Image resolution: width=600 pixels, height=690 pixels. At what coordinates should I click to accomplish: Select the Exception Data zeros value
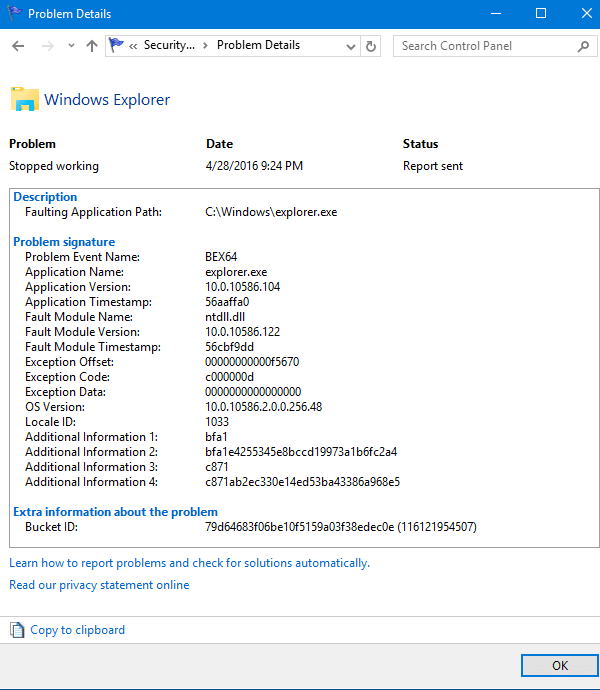pyautogui.click(x=253, y=392)
